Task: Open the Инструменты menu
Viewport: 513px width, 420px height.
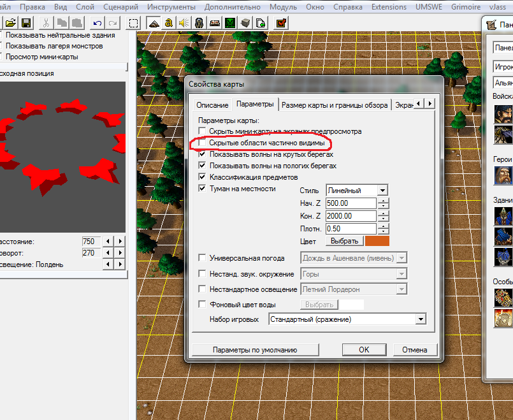Action: [171, 7]
